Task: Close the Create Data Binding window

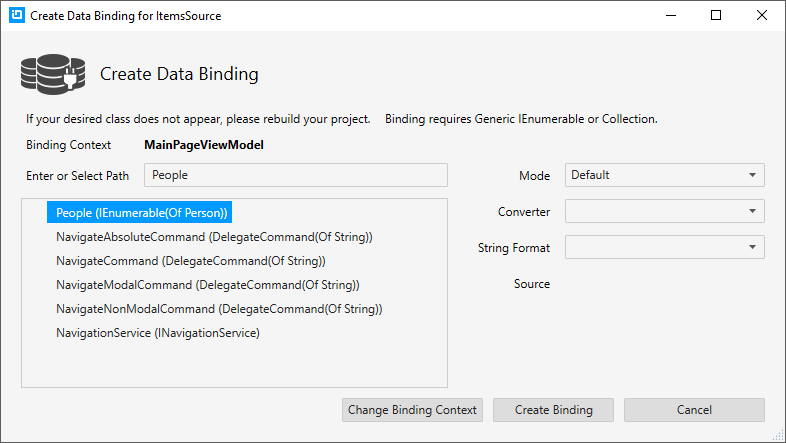Action: (762, 16)
